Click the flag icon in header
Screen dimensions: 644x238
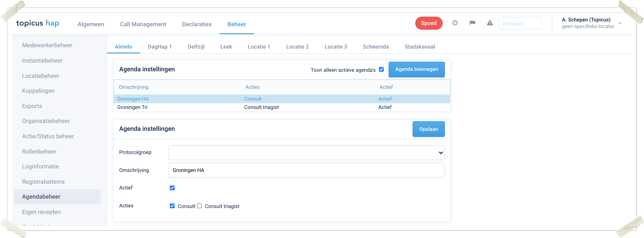click(x=472, y=23)
